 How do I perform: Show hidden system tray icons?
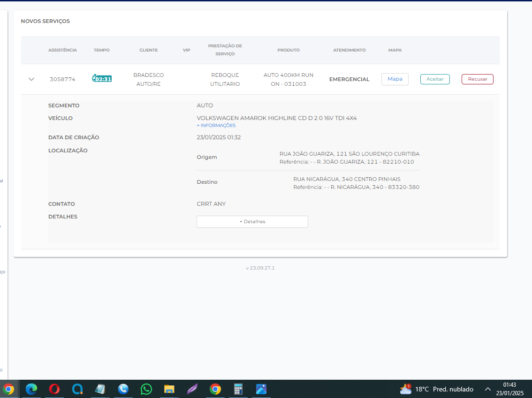coord(488,389)
